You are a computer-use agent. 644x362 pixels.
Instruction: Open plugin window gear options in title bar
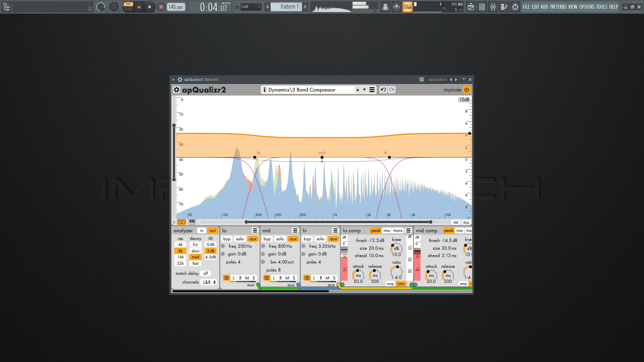[x=180, y=79]
